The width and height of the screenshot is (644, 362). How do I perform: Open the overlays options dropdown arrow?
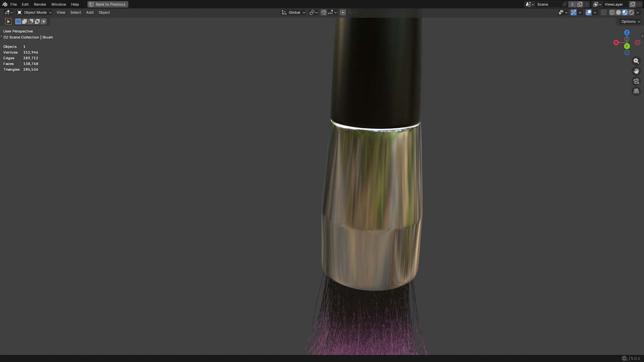595,12
